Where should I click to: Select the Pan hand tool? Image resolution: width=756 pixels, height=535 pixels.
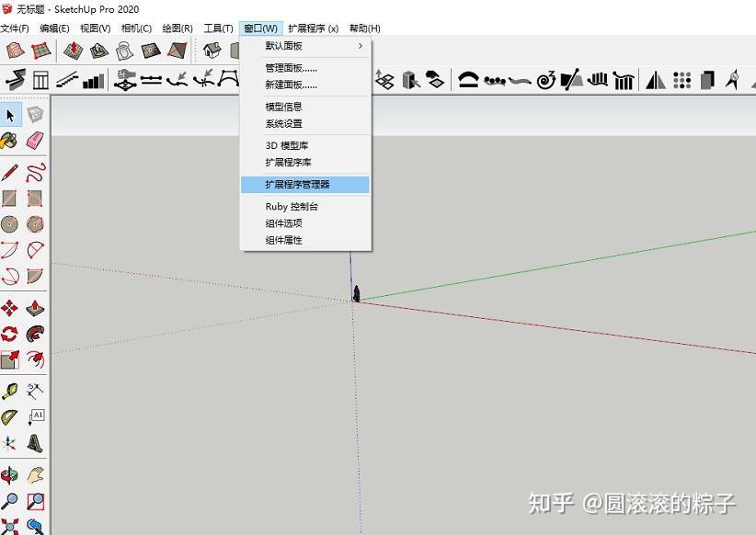(37, 473)
